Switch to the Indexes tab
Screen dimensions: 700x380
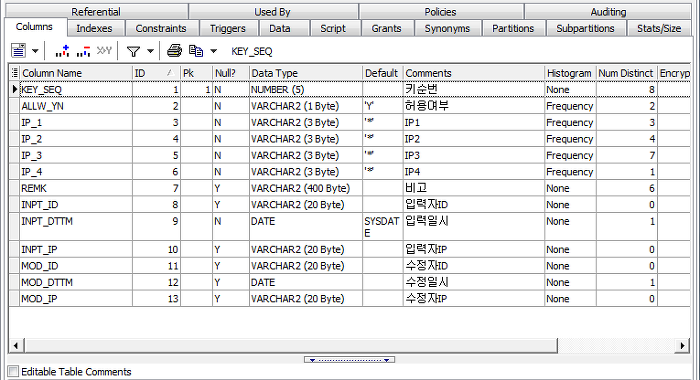[x=94, y=29]
